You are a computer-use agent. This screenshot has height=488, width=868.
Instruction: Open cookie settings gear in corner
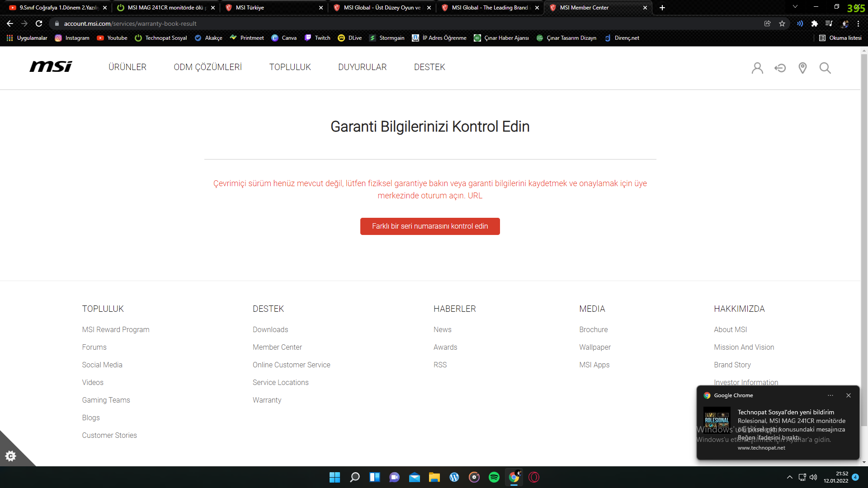tap(10, 456)
